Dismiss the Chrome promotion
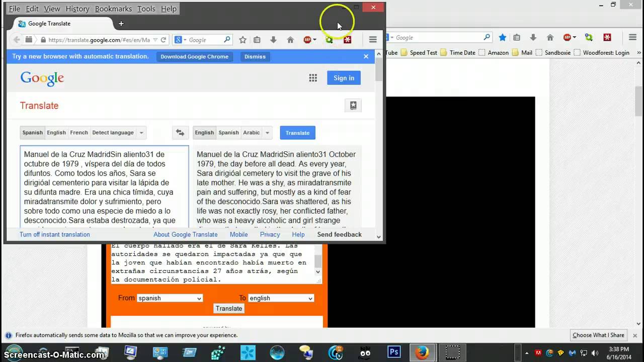This screenshot has width=644, height=362. coord(255,56)
